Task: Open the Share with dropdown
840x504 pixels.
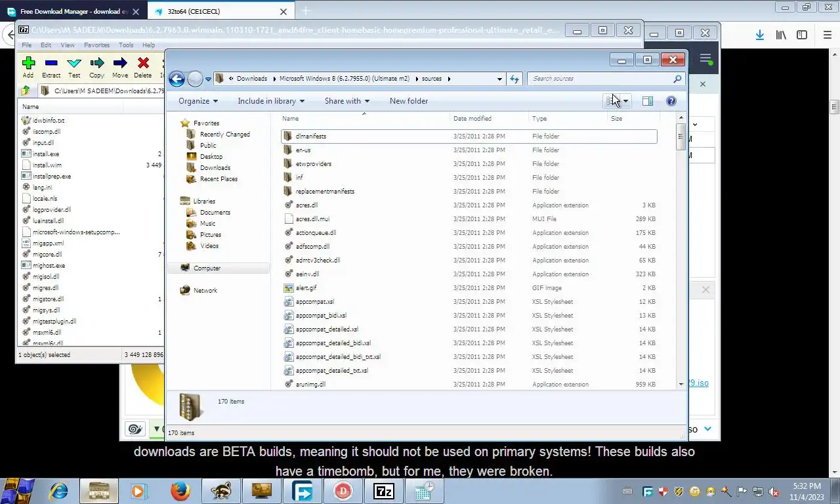Action: pos(347,101)
